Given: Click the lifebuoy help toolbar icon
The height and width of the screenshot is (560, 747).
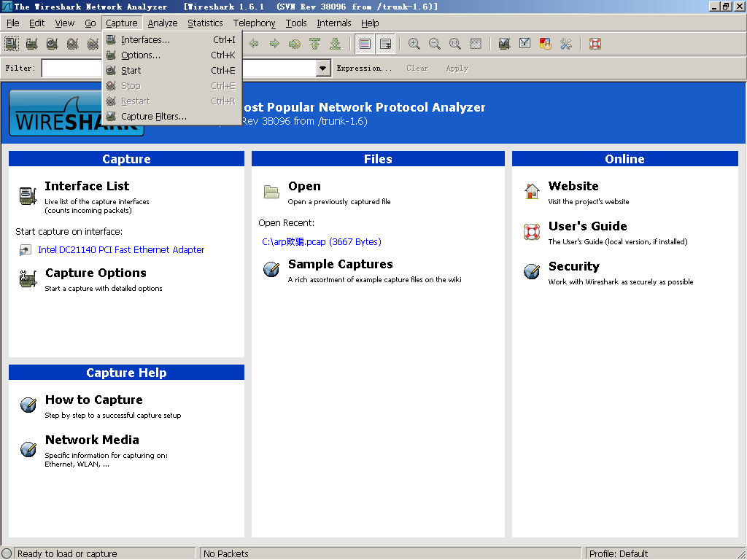Looking at the screenshot, I should 595,44.
